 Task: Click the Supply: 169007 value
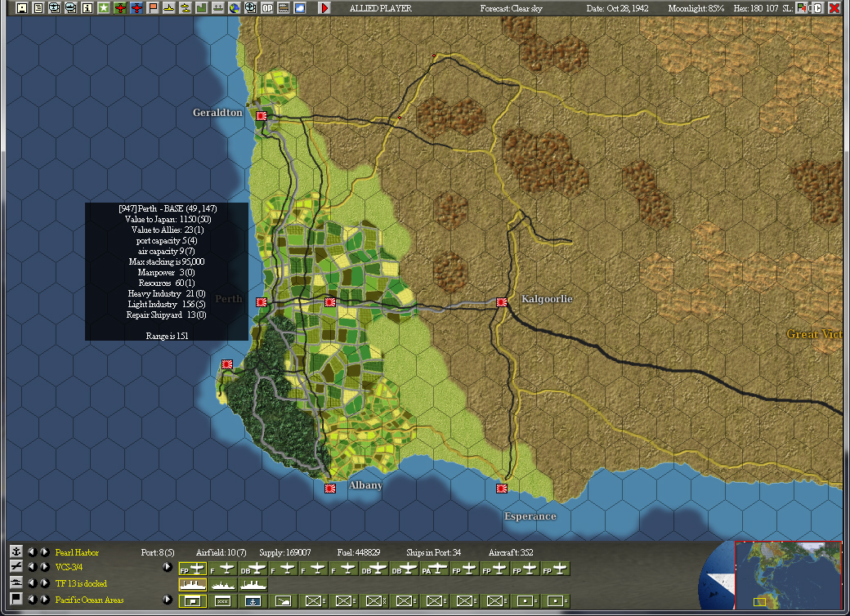285,552
